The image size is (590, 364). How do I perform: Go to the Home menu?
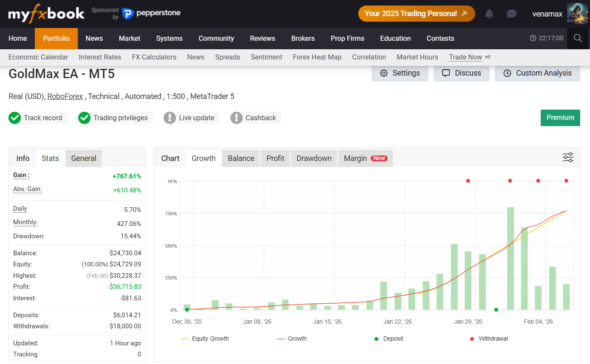tap(18, 38)
